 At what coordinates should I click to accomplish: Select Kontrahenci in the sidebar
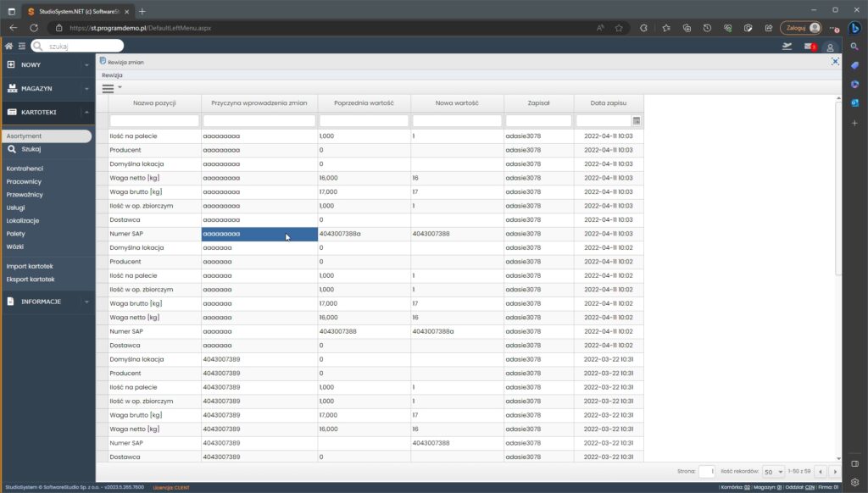point(25,169)
